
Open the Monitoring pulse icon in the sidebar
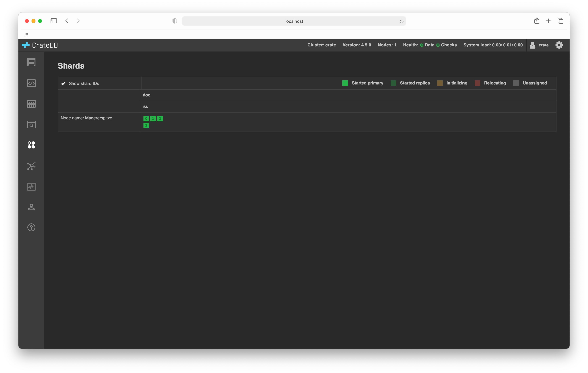tap(31, 187)
